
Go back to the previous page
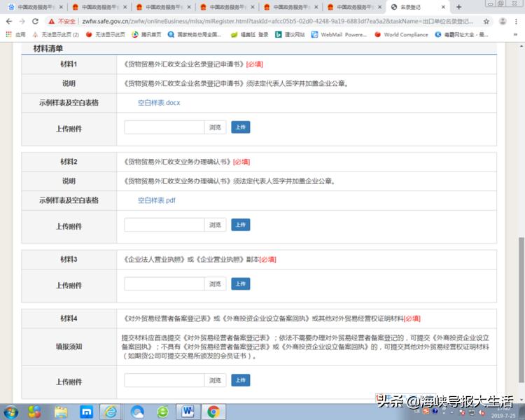point(9,22)
